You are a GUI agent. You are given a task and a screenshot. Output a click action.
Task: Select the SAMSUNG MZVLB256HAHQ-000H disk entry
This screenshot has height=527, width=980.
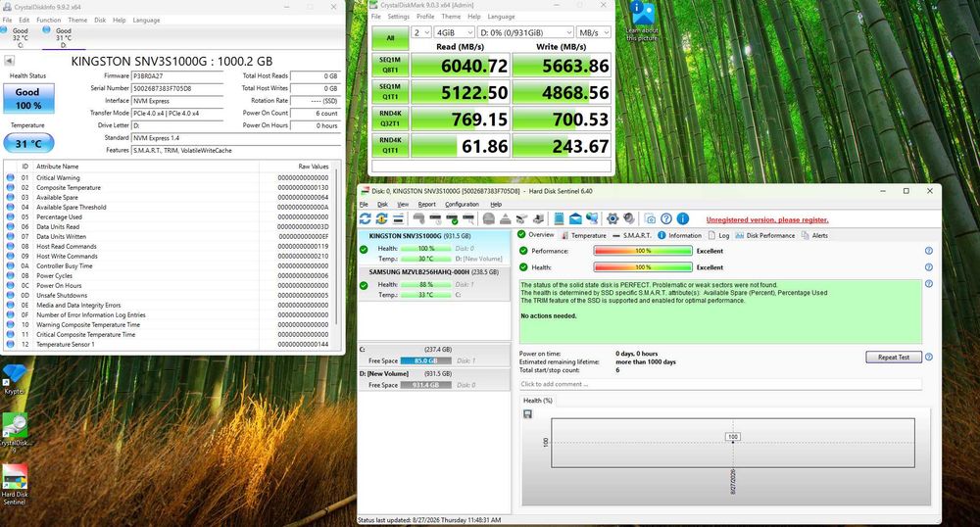point(434,284)
